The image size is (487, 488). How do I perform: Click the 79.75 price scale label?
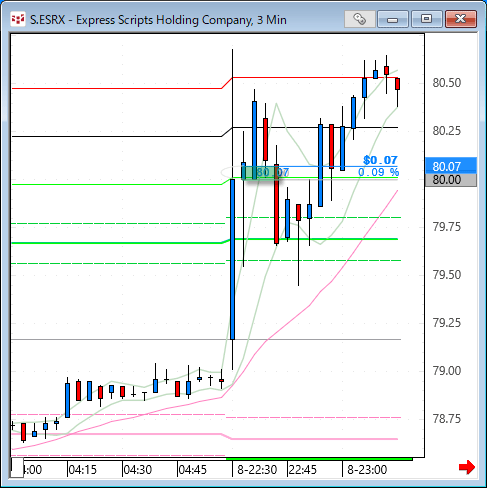point(447,227)
